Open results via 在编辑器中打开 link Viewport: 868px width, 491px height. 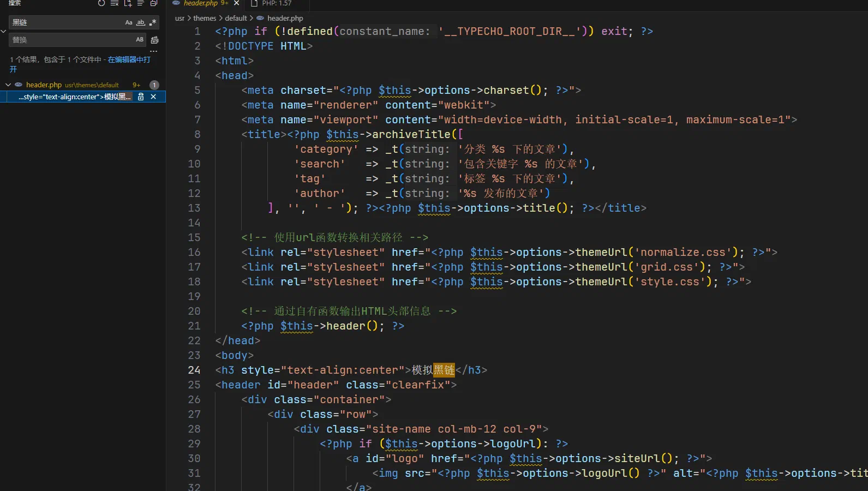[x=129, y=59]
